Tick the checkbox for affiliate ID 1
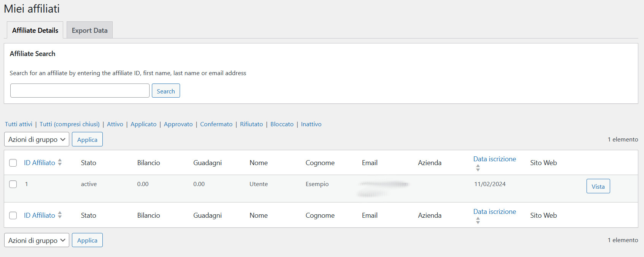 pos(13,184)
